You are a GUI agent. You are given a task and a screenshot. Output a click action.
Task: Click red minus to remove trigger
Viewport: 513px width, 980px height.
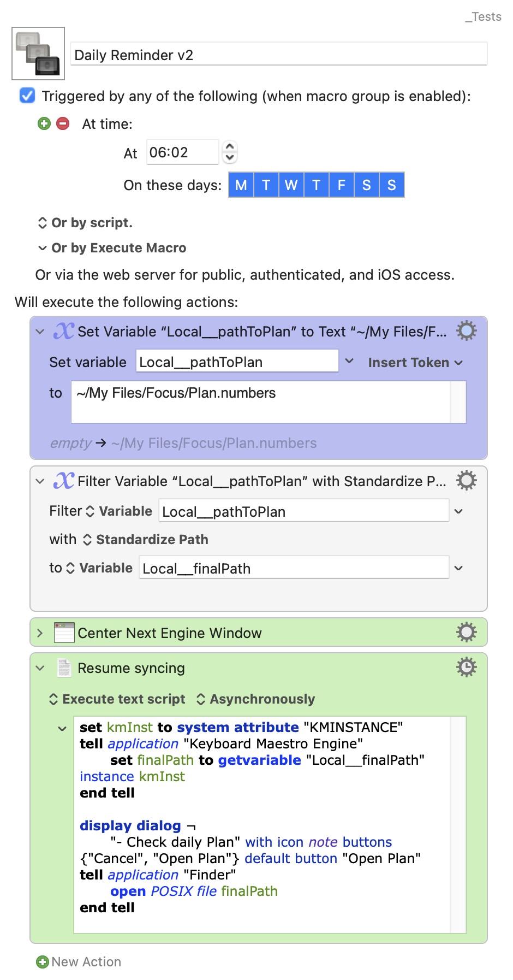click(x=63, y=124)
